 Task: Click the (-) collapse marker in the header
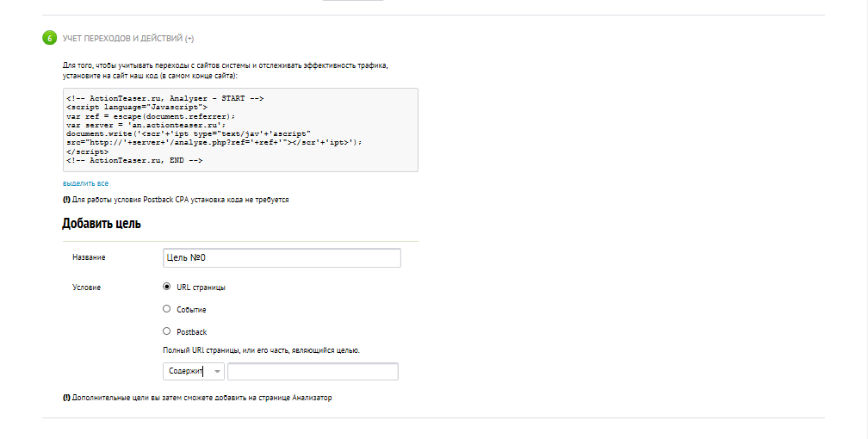click(189, 39)
